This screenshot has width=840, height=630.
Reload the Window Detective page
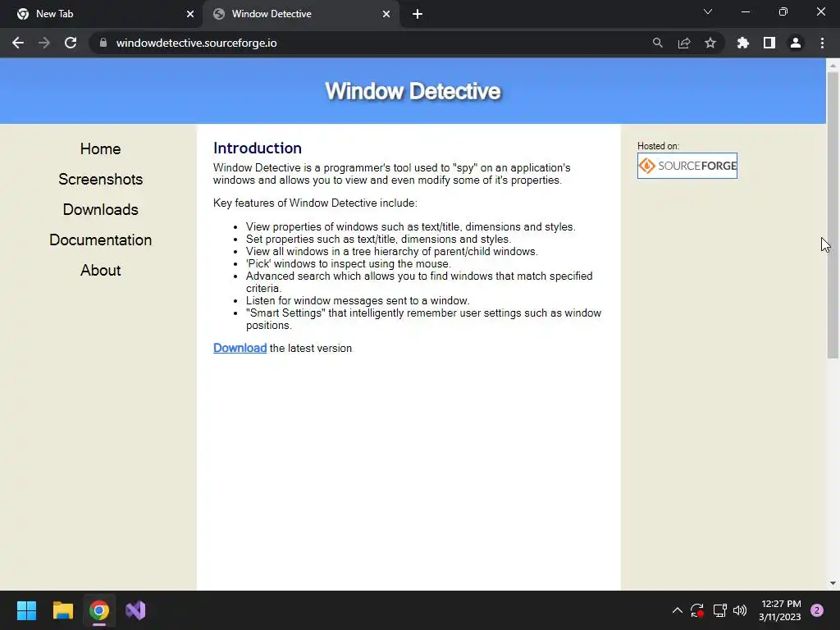pyautogui.click(x=71, y=43)
